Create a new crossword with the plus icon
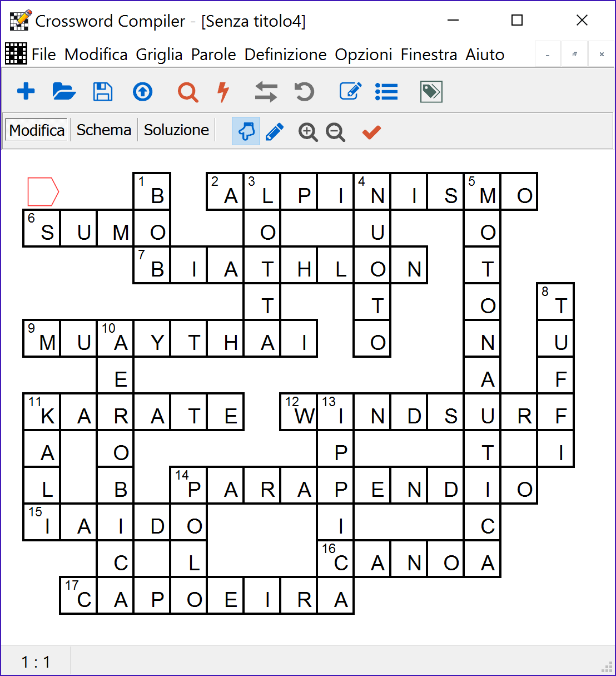616x676 pixels. (x=26, y=91)
